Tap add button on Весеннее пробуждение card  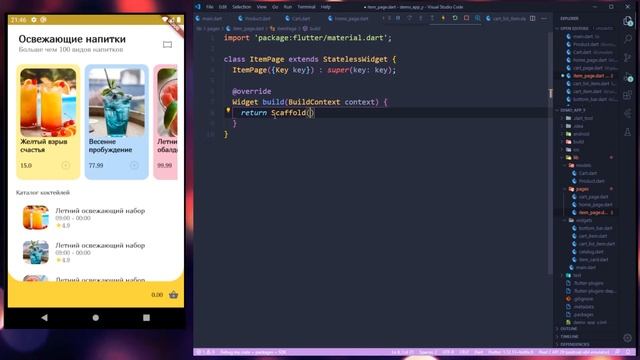134,165
